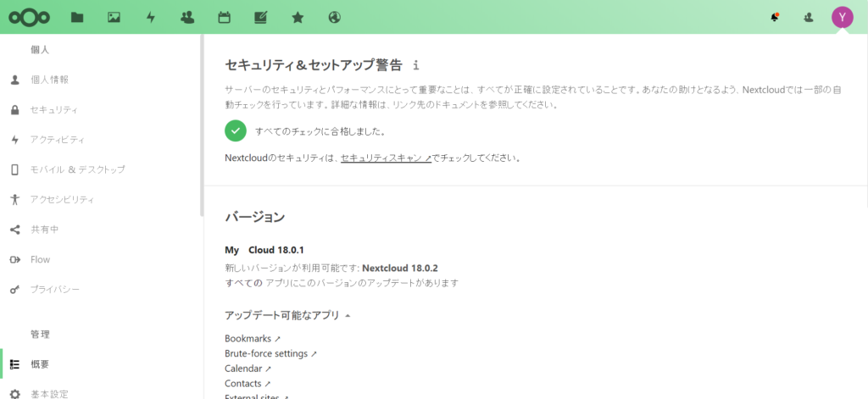The image size is (868, 399).
Task: Open the Activity lightning bolt icon in top bar
Action: [151, 17]
